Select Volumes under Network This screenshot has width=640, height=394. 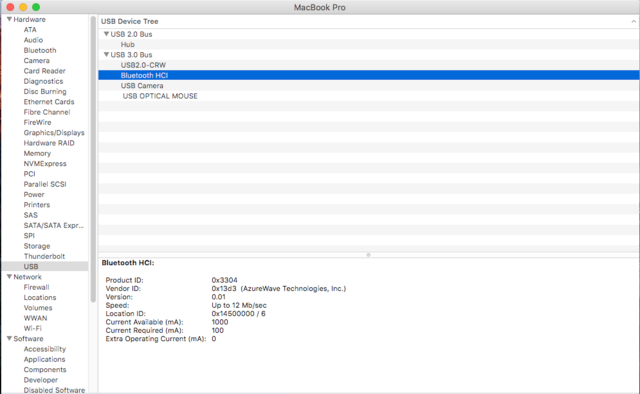[38, 308]
